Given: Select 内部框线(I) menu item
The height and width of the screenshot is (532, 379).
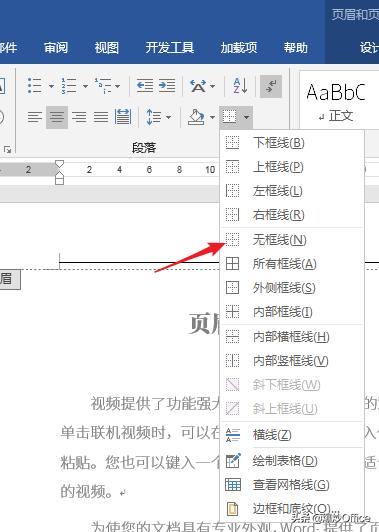Looking at the screenshot, I should click(292, 311).
